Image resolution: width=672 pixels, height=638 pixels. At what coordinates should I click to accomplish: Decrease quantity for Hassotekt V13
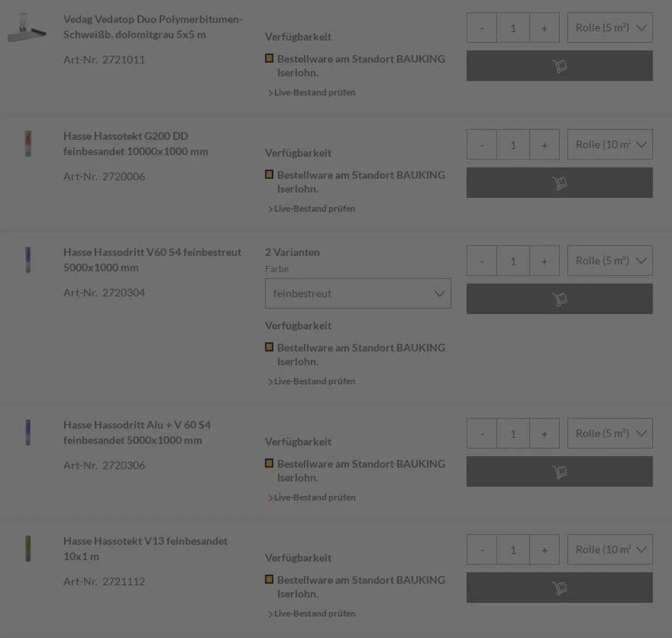pos(482,550)
